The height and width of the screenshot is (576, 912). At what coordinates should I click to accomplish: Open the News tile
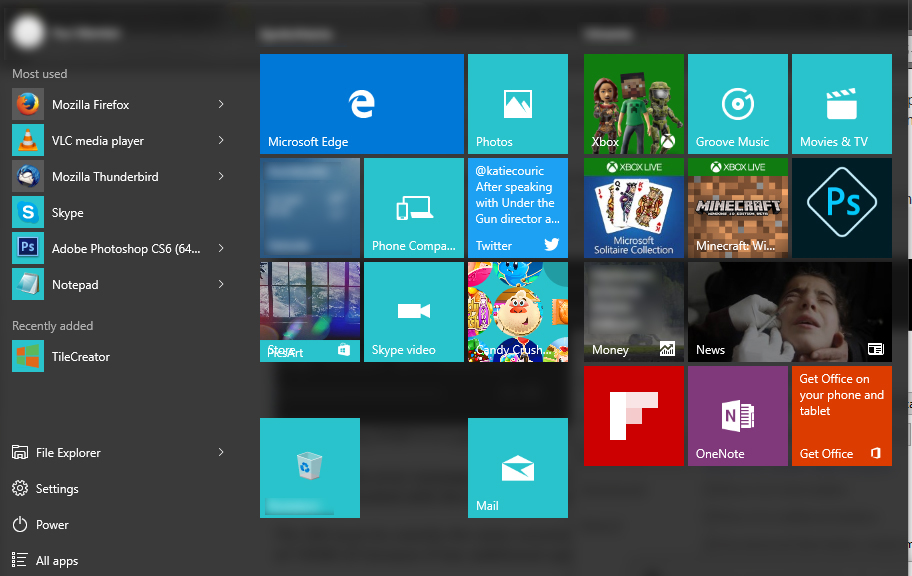[790, 312]
